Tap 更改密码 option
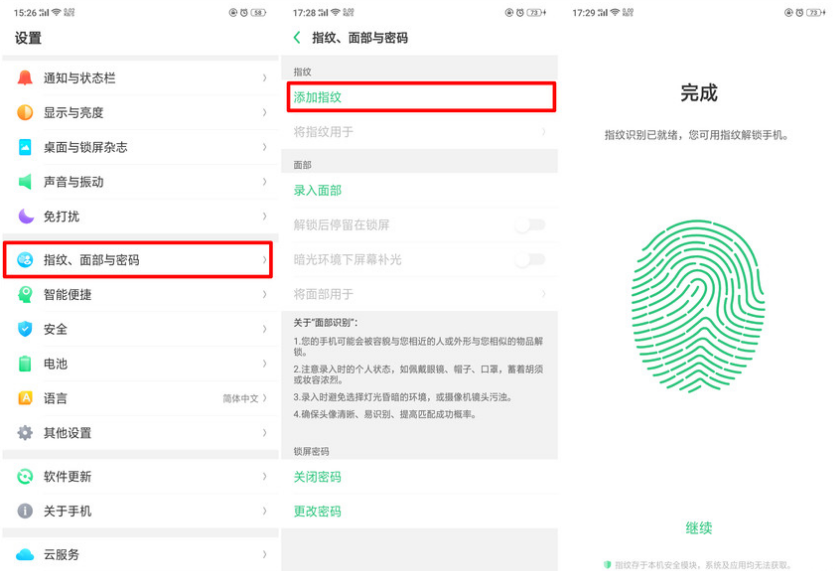 (419, 511)
